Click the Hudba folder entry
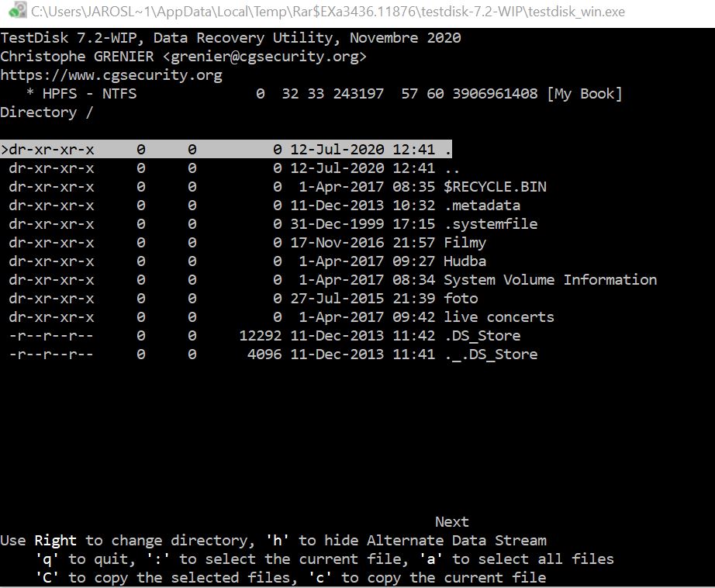The image size is (715, 588). pyautogui.click(x=465, y=261)
